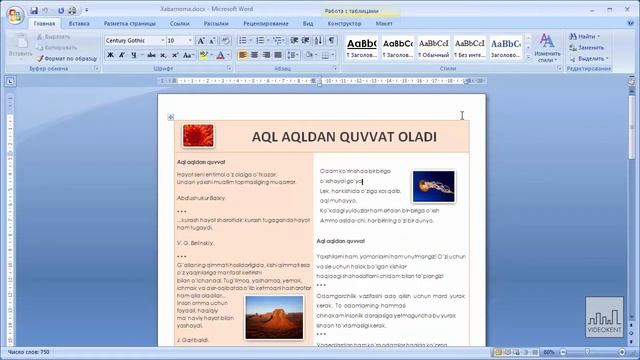
Task: Open the borders dropdown
Action: pos(333,55)
